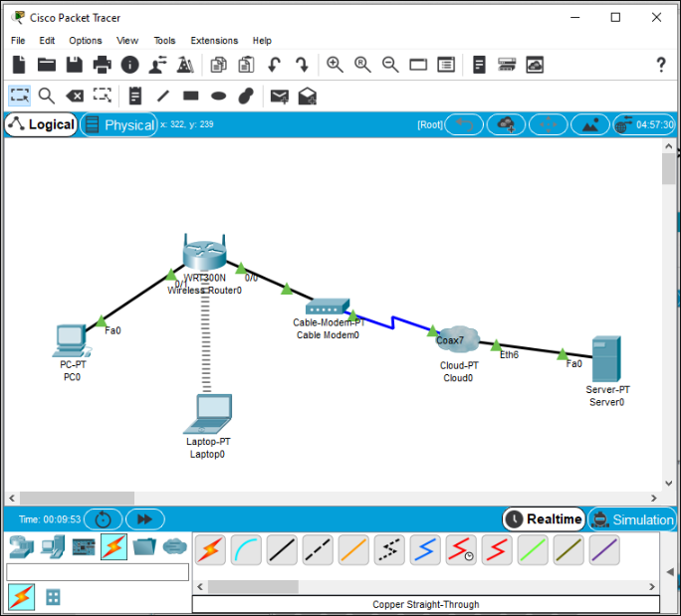Open the Environment time 04:57:30 button
681x616 pixels.
pyautogui.click(x=645, y=125)
